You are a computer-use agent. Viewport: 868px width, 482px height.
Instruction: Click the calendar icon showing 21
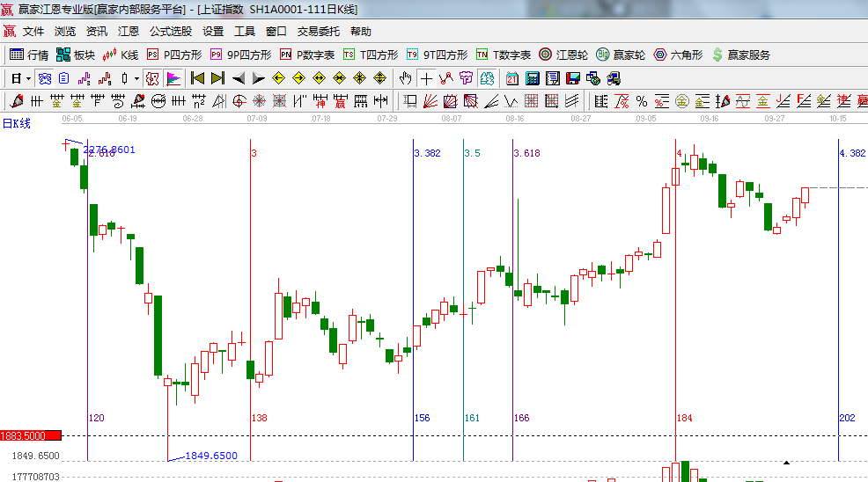tap(511, 78)
